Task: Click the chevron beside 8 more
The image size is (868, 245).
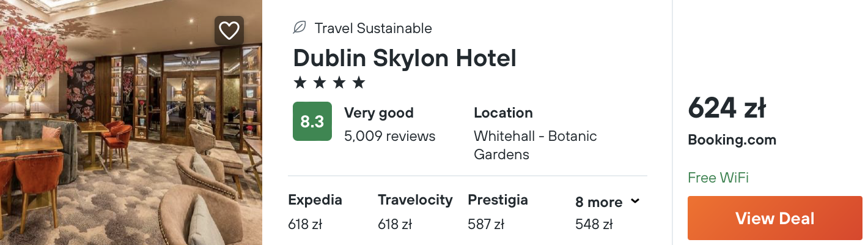Action: tap(635, 201)
